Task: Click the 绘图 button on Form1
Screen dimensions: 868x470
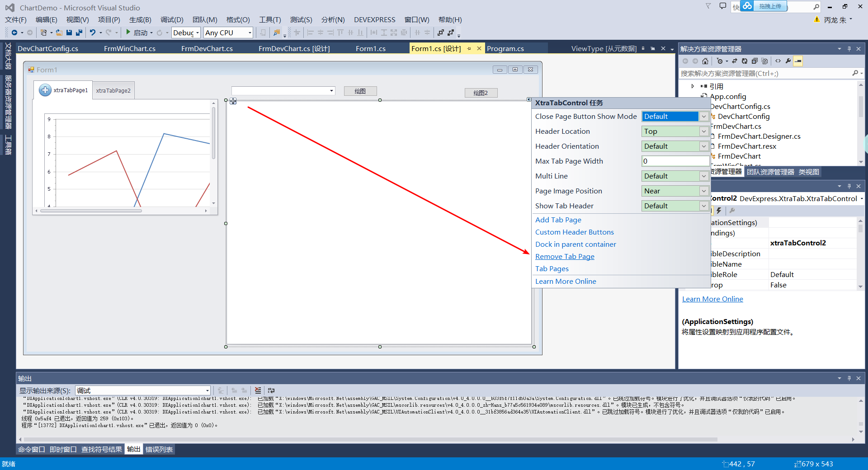Action: [360, 91]
